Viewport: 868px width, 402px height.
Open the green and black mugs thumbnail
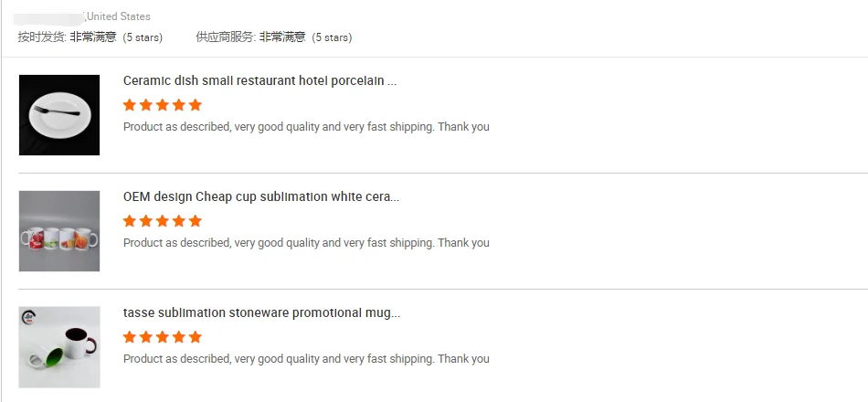(x=59, y=347)
